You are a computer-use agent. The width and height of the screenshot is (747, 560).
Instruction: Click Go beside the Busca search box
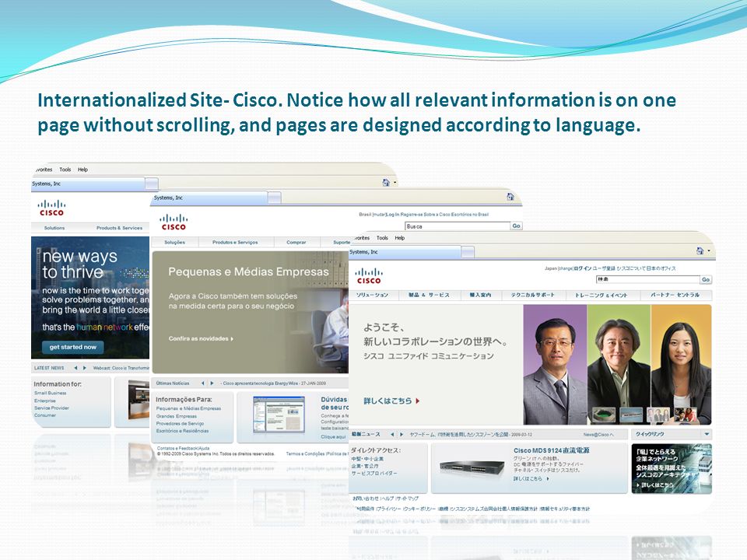[516, 226]
